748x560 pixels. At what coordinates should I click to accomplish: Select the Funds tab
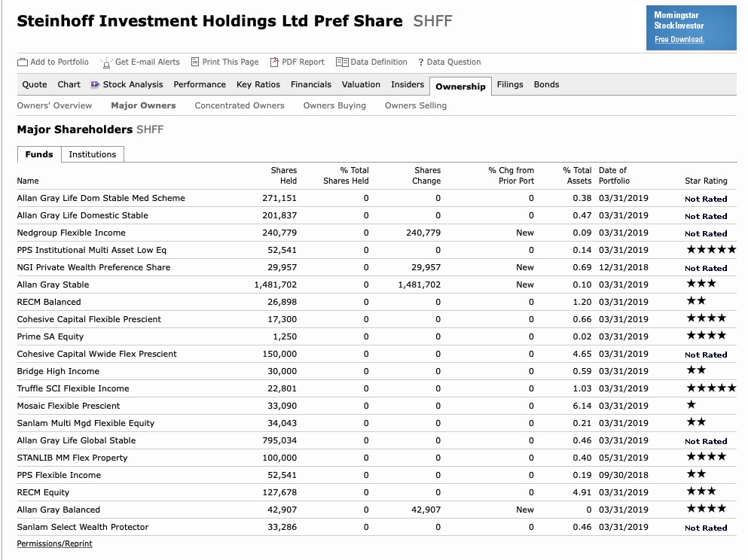click(38, 154)
